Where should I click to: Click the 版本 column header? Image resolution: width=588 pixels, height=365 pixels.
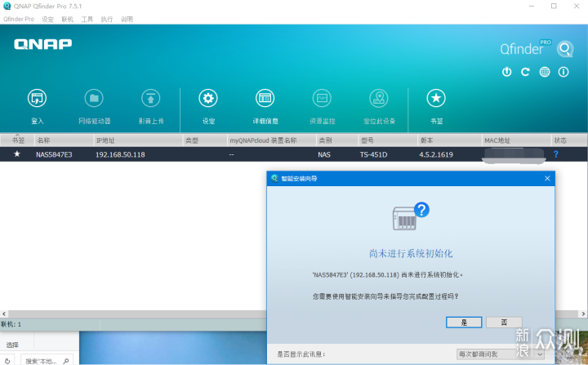pos(449,140)
